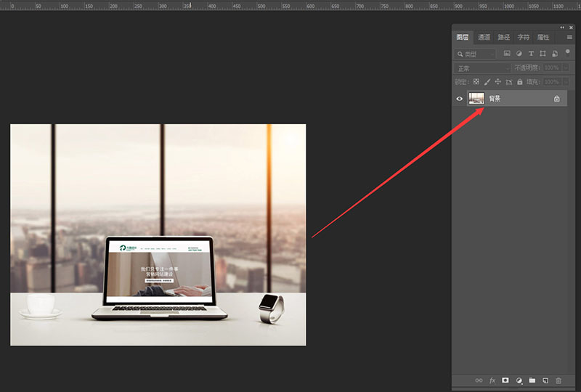581x392 pixels.
Task: Filter for pixel layers icon
Action: [508, 54]
